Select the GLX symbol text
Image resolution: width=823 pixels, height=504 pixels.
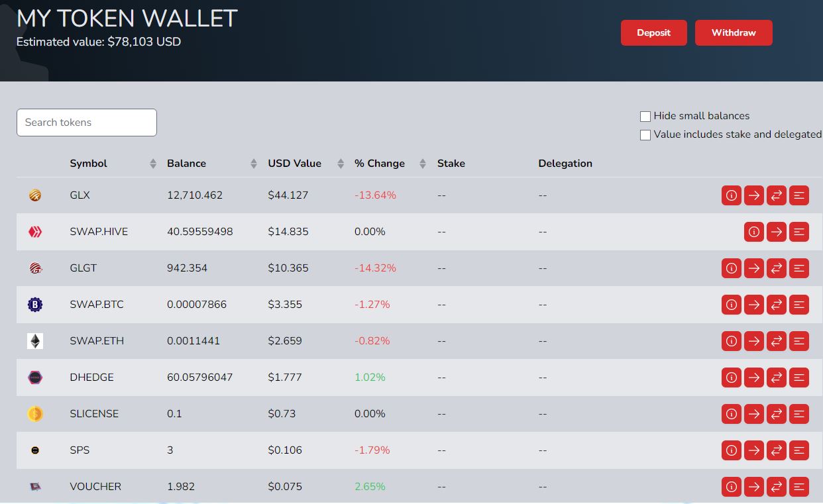click(x=80, y=195)
